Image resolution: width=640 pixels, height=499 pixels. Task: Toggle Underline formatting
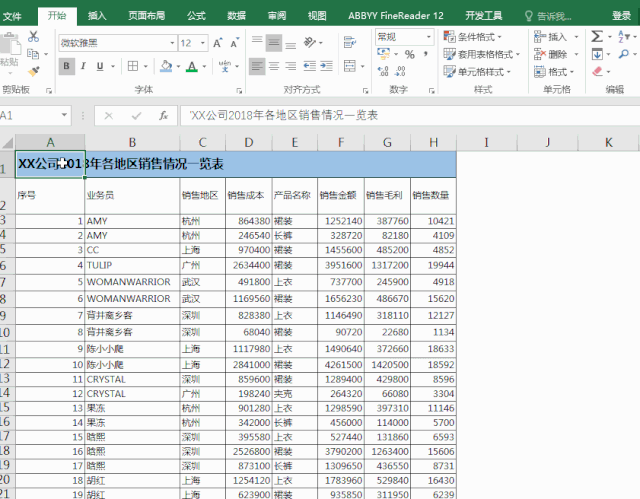tap(100, 66)
